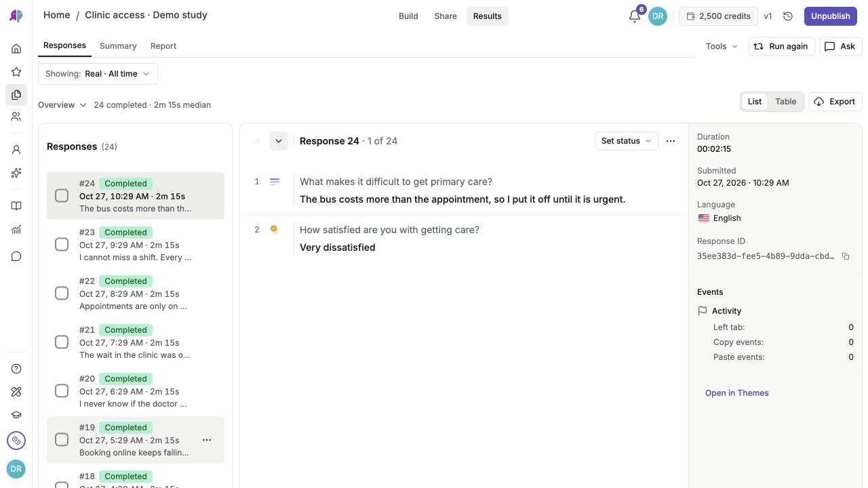The image size is (868, 488).
Task: Open the graduation cap sidebar icon
Action: pyautogui.click(x=16, y=415)
